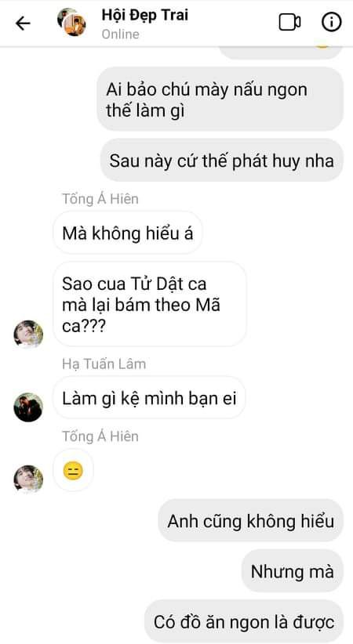Tap the Online status text

click(121, 34)
